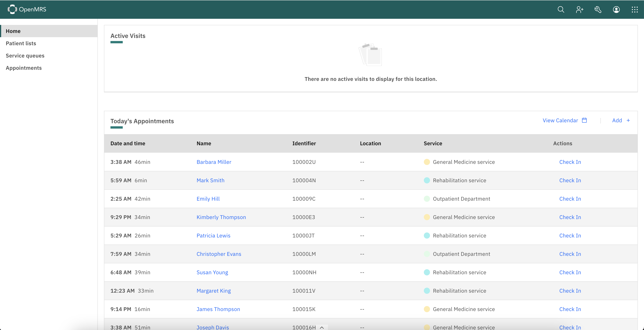Select identifier 100009C

coord(304,199)
